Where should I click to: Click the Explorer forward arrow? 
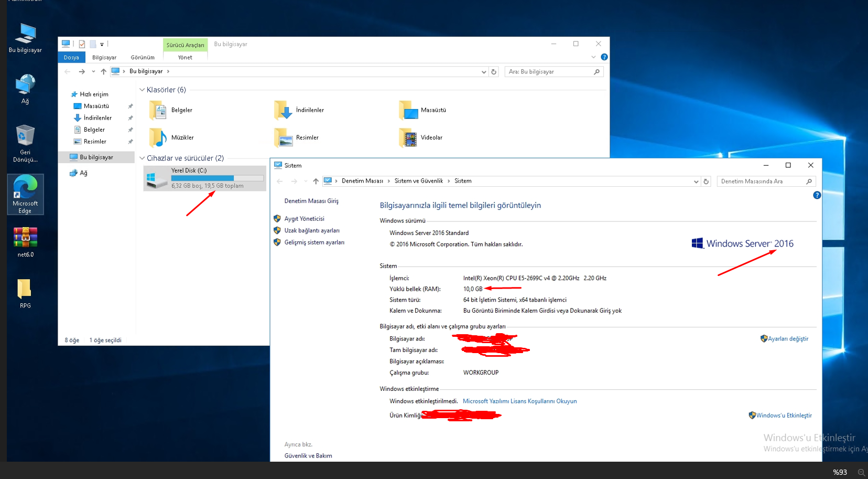click(x=82, y=72)
